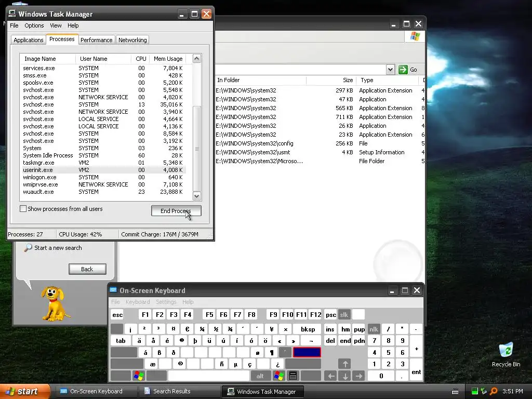Click the esc key on On-Screen Keyboard
Screen dimensions: 532x399
click(117, 314)
